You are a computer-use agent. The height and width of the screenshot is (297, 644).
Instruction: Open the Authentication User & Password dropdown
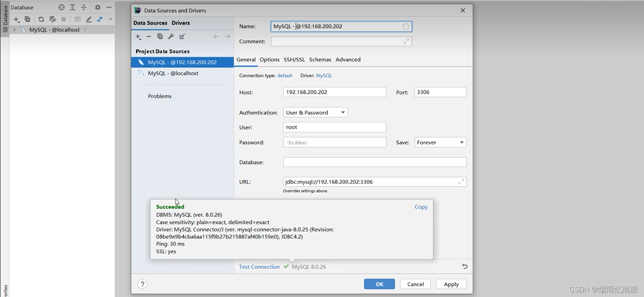tap(315, 113)
